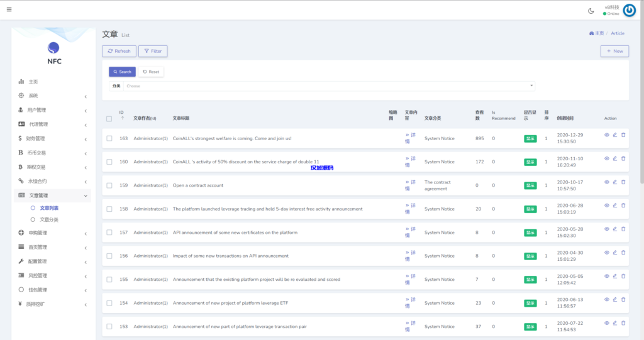
Task: Click the delete trash icon for article 154
Action: [623, 299]
